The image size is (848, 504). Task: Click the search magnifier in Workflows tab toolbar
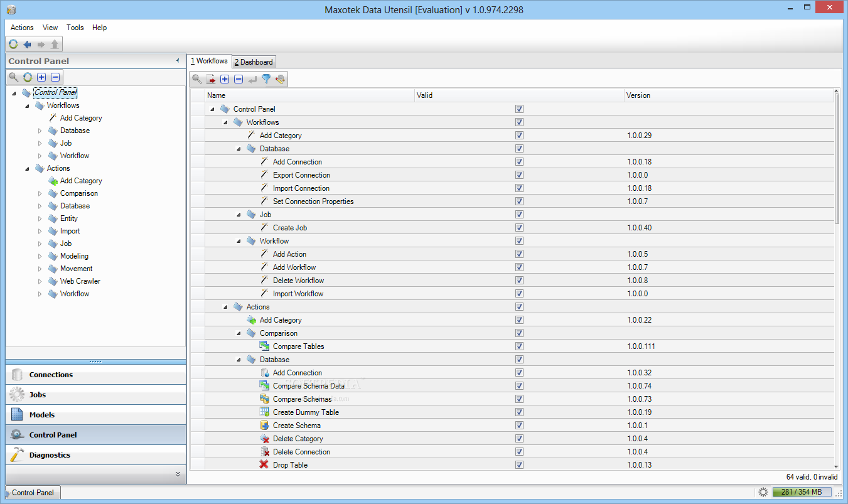(197, 79)
